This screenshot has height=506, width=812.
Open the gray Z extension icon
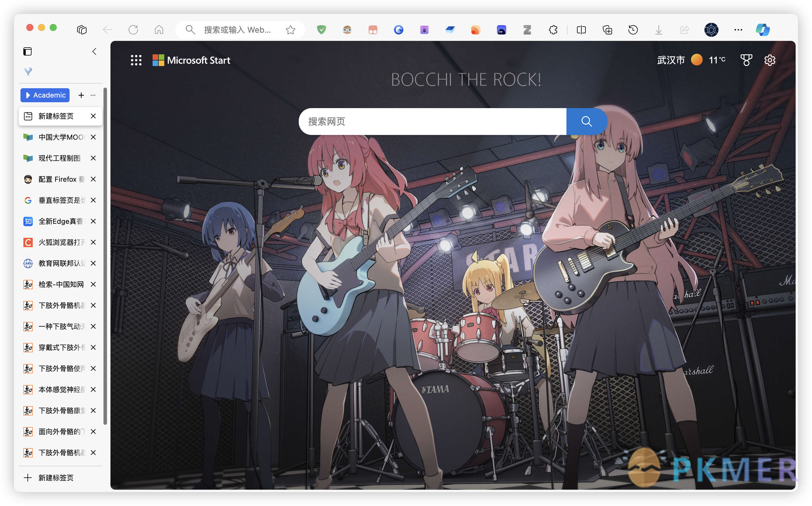click(x=527, y=30)
